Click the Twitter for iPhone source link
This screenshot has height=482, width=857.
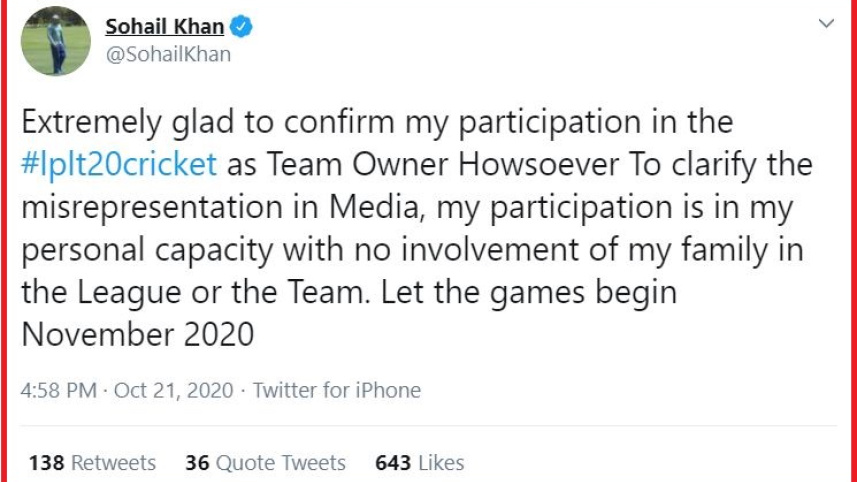coord(336,390)
